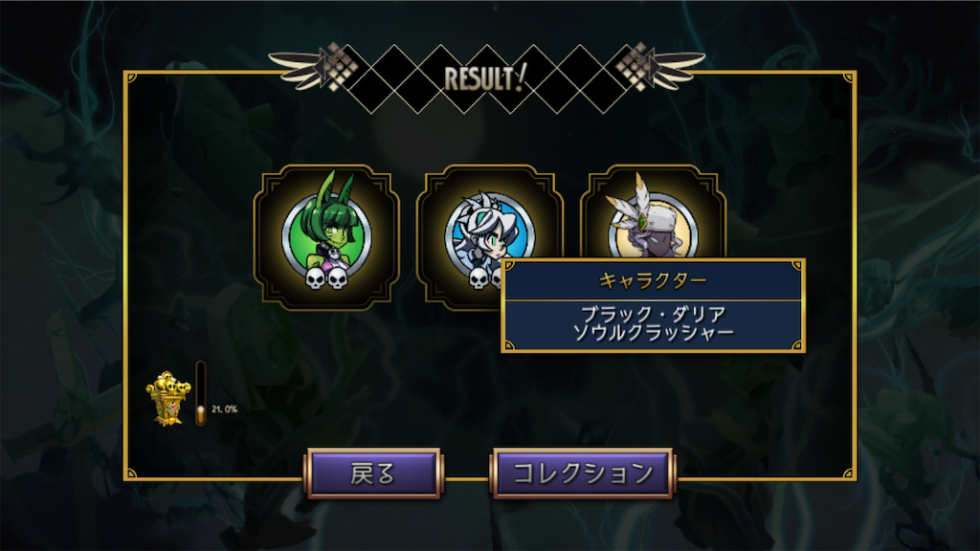Select the green-haired character portrait

pyautogui.click(x=326, y=236)
